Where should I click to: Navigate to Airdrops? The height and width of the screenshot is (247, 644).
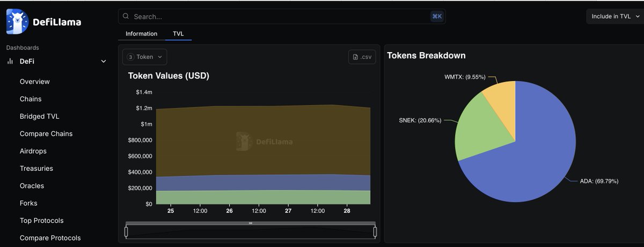coord(33,151)
